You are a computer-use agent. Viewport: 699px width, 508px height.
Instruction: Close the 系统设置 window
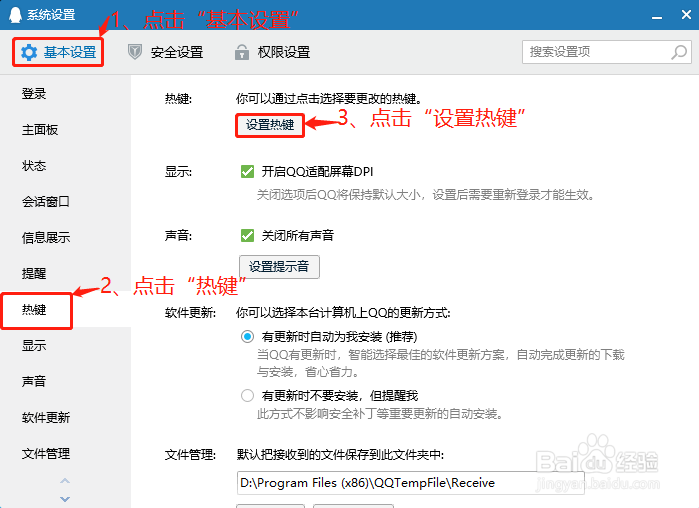pos(686,15)
